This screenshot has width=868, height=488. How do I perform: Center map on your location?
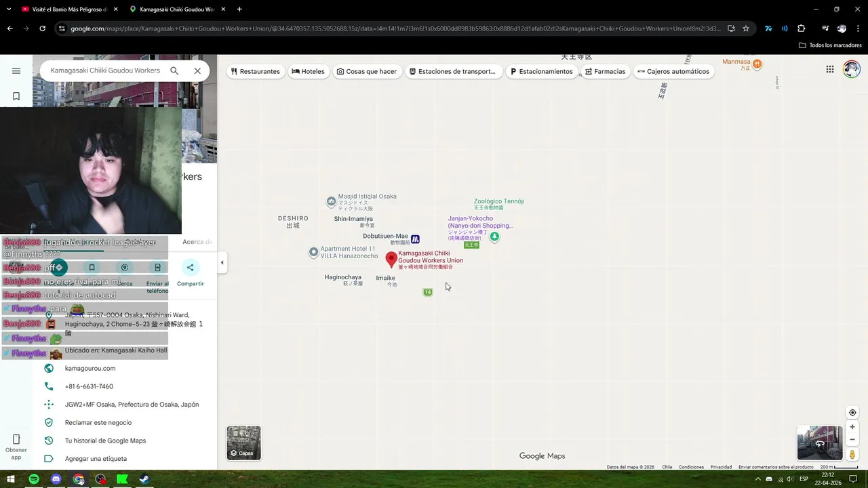click(852, 413)
